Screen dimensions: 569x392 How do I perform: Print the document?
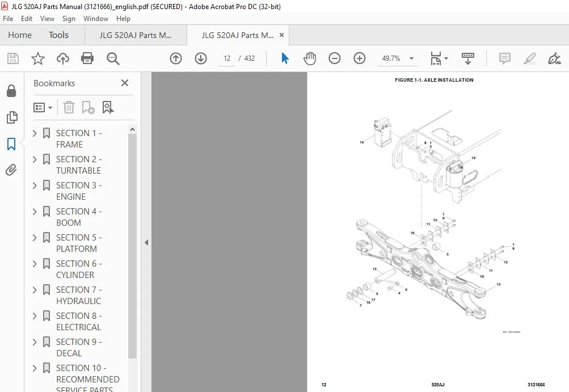(x=87, y=58)
